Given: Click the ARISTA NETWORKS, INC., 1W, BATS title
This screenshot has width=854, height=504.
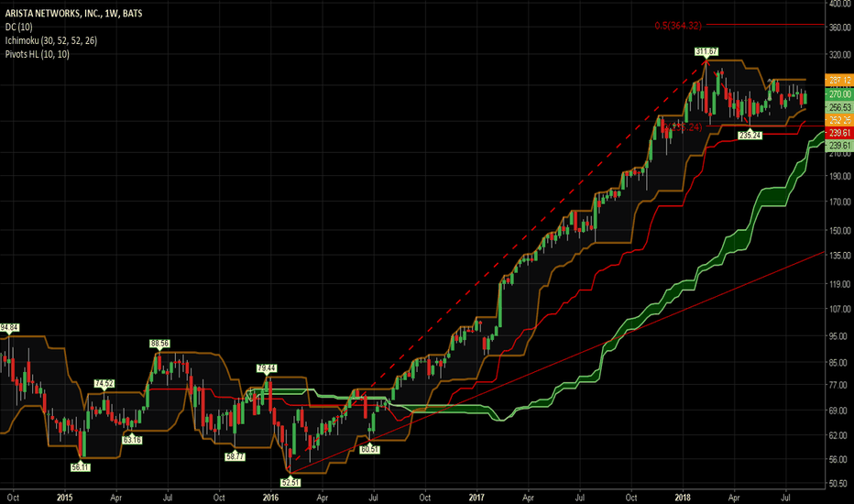Looking at the screenshot, I should click(73, 13).
